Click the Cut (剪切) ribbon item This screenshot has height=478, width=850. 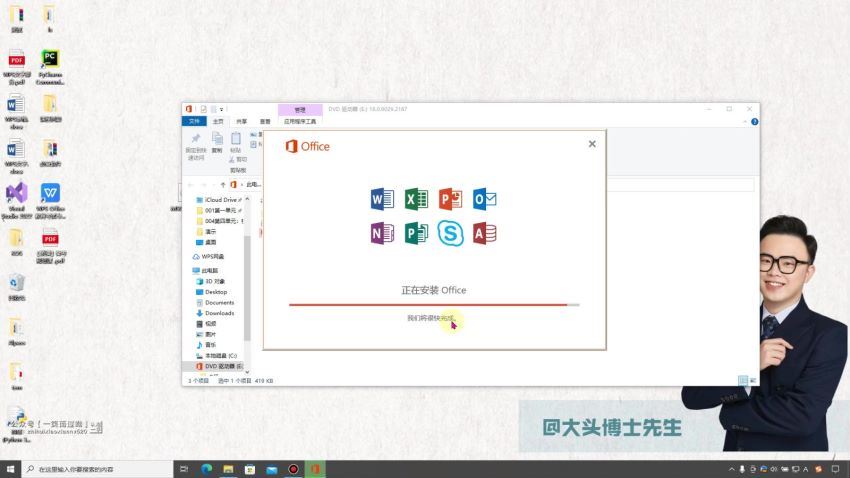click(x=237, y=159)
